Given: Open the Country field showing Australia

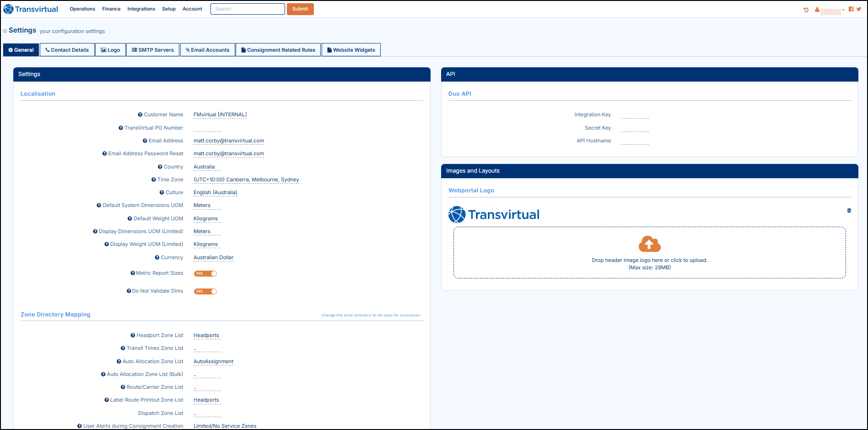Looking at the screenshot, I should click(204, 167).
